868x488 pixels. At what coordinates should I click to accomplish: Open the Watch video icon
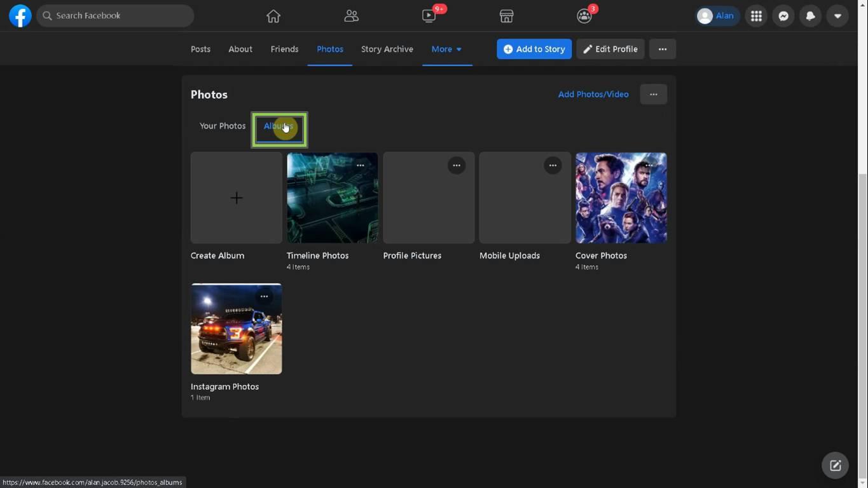click(x=429, y=16)
